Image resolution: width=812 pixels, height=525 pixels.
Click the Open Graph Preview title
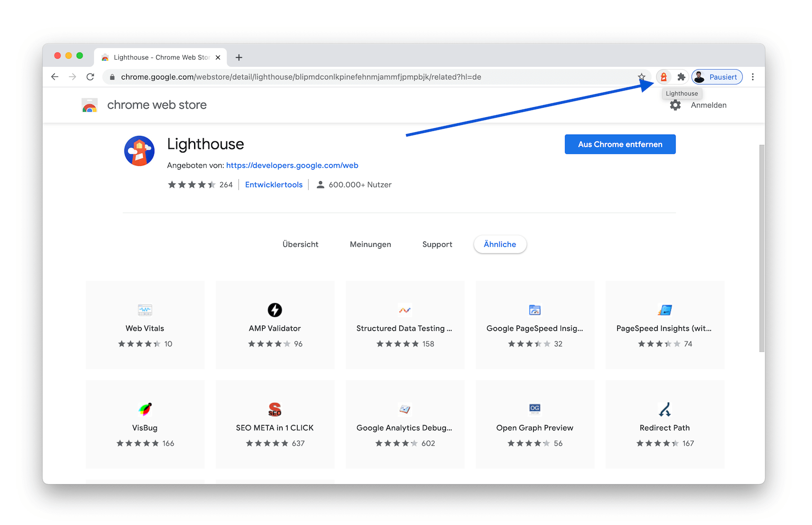[x=535, y=428]
